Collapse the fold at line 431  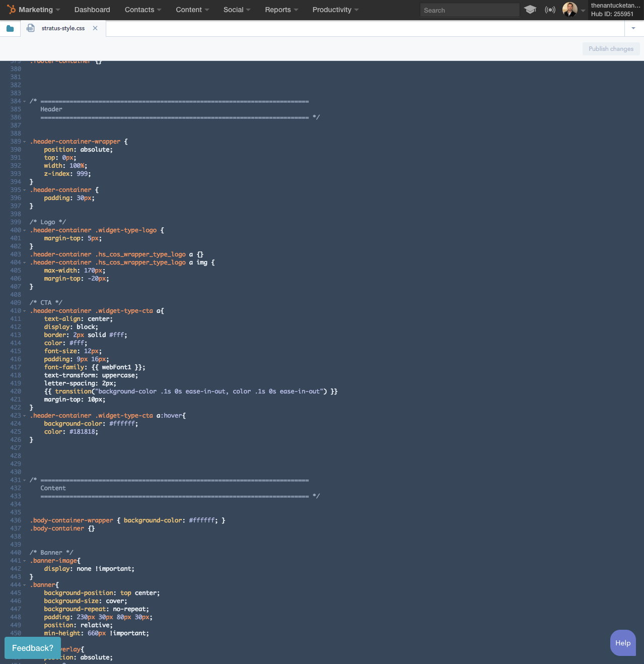(24, 480)
